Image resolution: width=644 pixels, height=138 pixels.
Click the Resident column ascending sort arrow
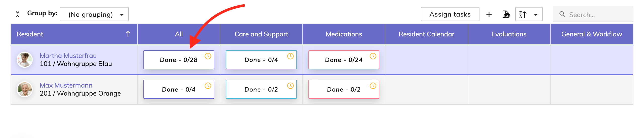pyautogui.click(x=128, y=34)
